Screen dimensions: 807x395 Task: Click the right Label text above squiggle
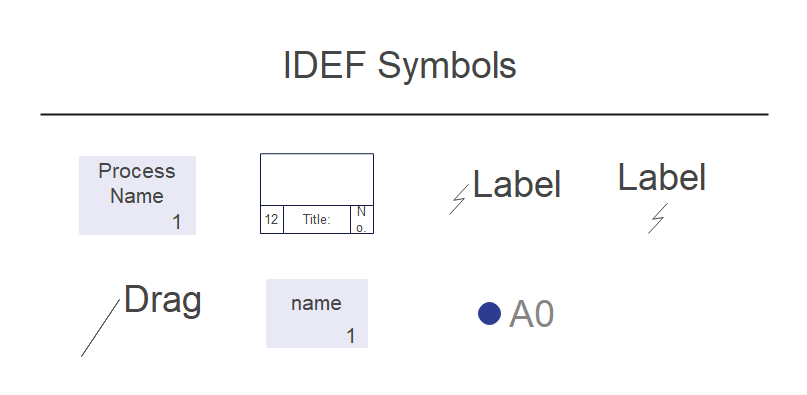click(661, 177)
